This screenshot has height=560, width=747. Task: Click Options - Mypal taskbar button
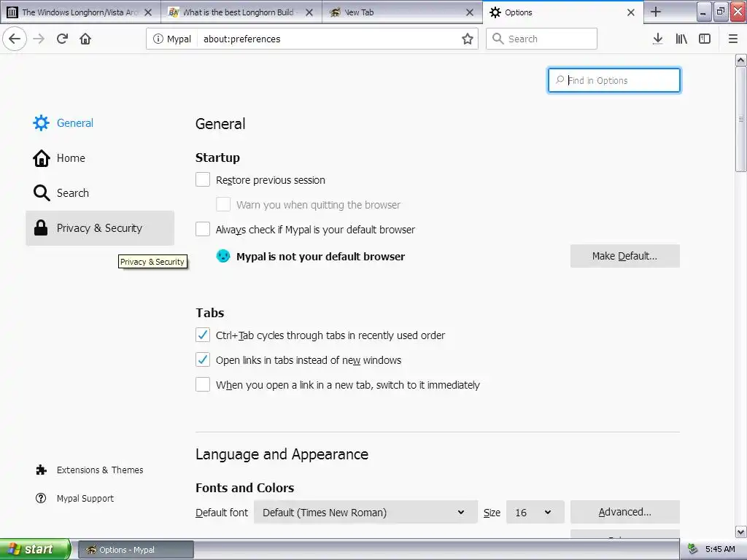(x=136, y=550)
